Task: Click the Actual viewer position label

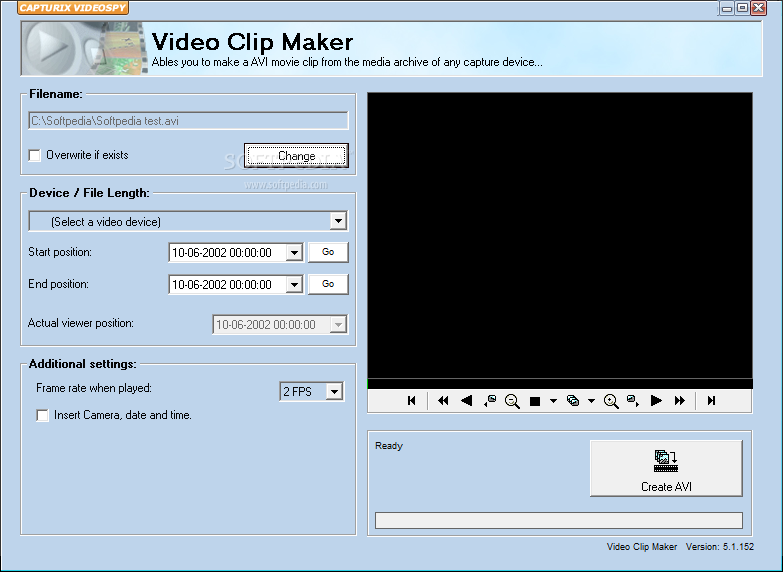Action: coord(81,323)
